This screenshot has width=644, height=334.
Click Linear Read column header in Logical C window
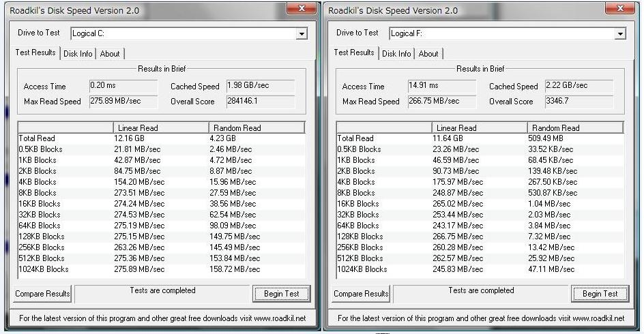(161, 128)
